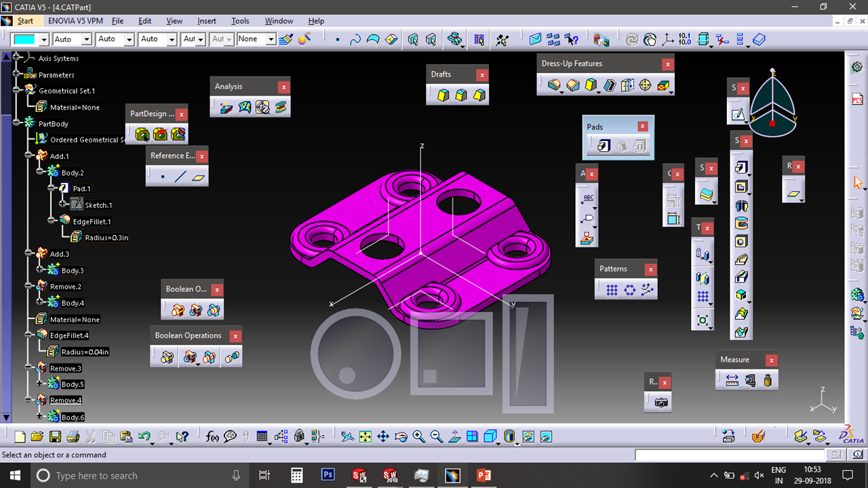
Task: Save the part with the floppy icon
Action: 56,436
